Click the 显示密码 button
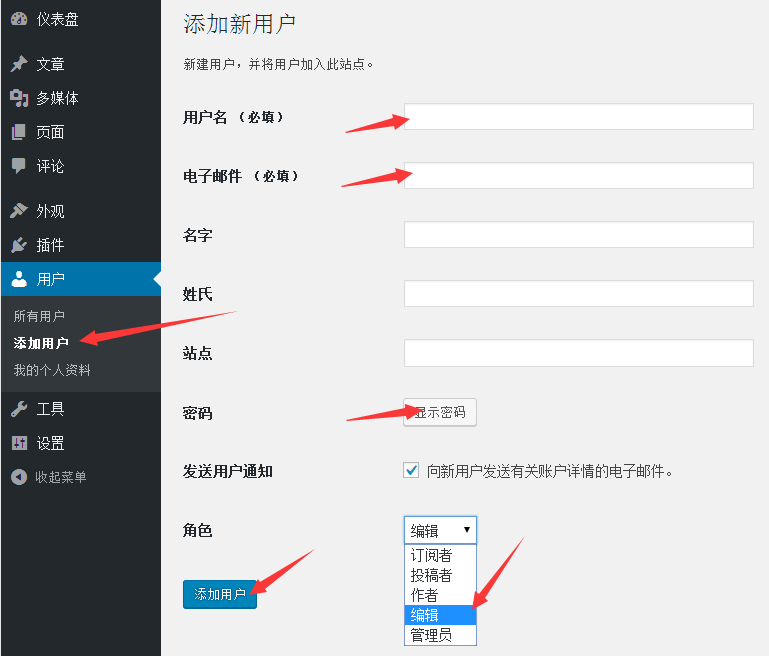This screenshot has height=656, width=769. (440, 412)
